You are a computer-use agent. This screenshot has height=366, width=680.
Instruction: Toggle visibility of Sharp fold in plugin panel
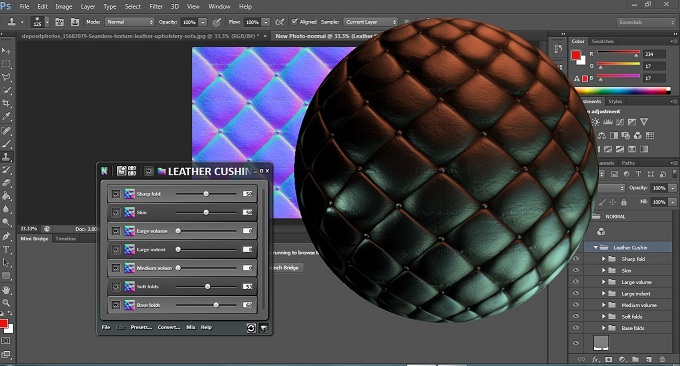(x=116, y=194)
